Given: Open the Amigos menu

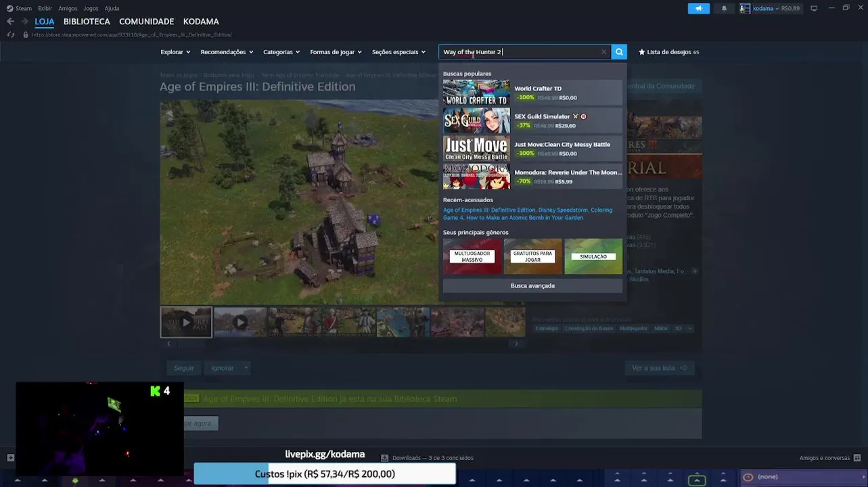Looking at the screenshot, I should click(68, 8).
